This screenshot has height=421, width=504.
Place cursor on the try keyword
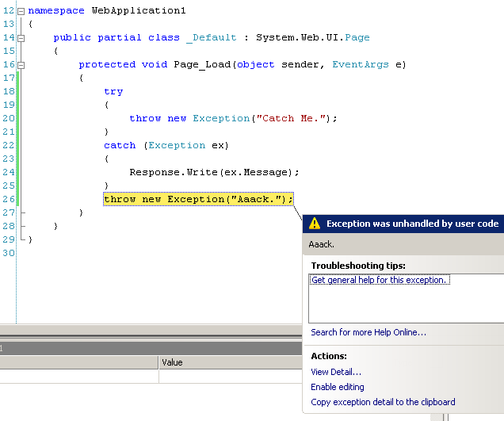click(x=113, y=92)
